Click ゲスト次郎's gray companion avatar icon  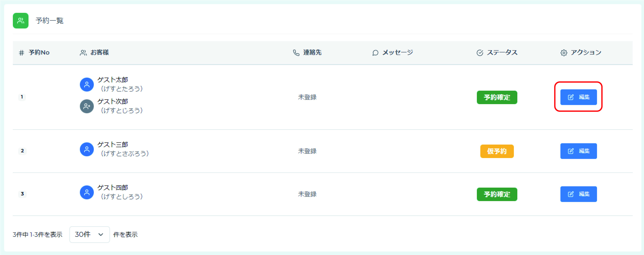click(87, 106)
